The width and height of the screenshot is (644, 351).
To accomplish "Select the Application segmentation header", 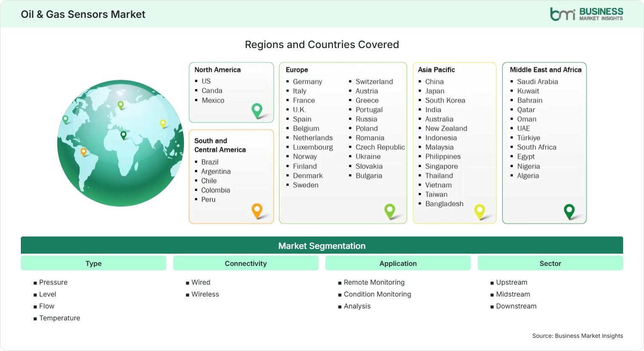I will coord(398,263).
